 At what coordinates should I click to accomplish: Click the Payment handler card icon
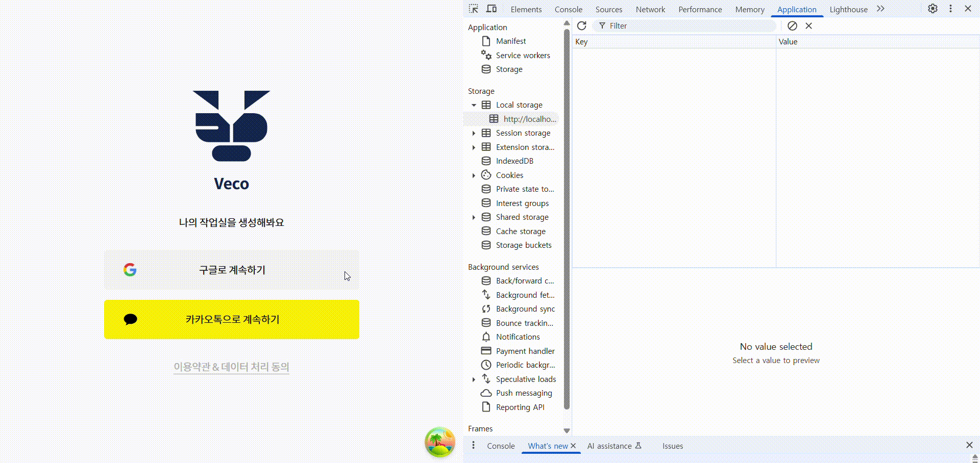(x=486, y=351)
